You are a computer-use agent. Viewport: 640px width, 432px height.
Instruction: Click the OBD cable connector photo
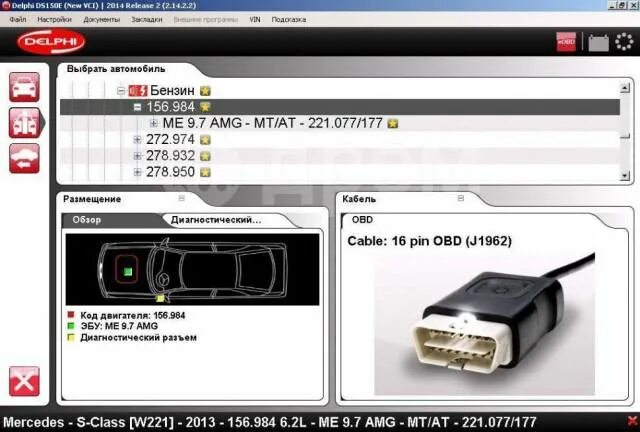[484, 325]
